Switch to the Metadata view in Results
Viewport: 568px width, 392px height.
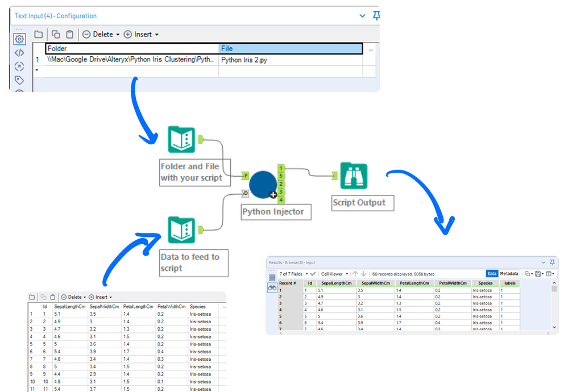[509, 274]
